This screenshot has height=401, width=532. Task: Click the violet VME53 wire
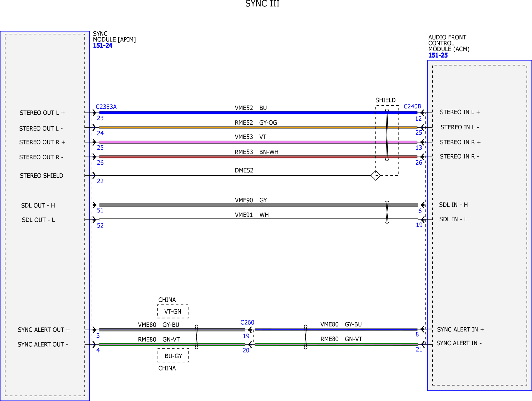258,142
